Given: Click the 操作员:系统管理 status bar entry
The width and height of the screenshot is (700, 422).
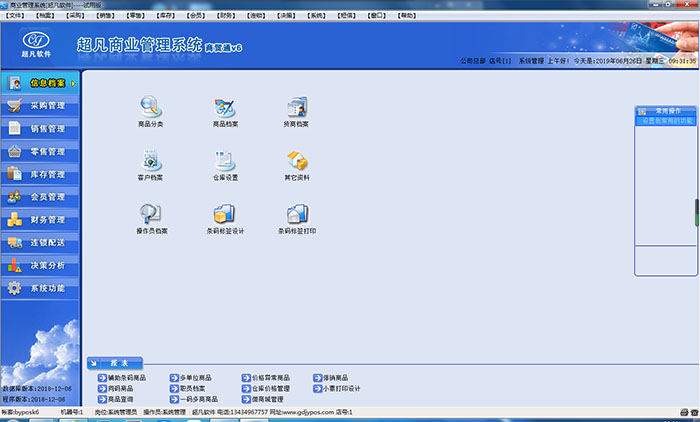Looking at the screenshot, I should (164, 412).
